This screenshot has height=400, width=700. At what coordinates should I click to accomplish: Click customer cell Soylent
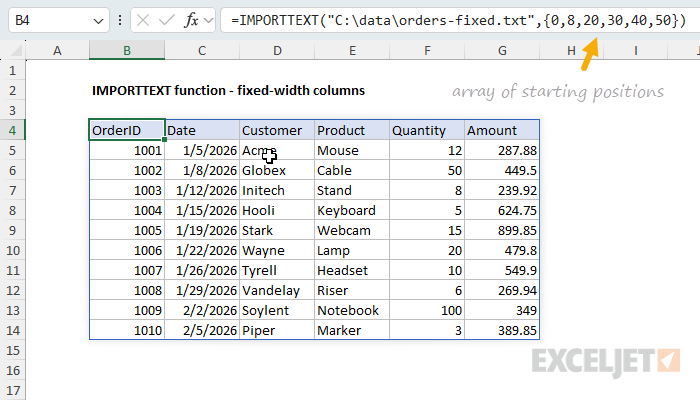[x=277, y=310]
